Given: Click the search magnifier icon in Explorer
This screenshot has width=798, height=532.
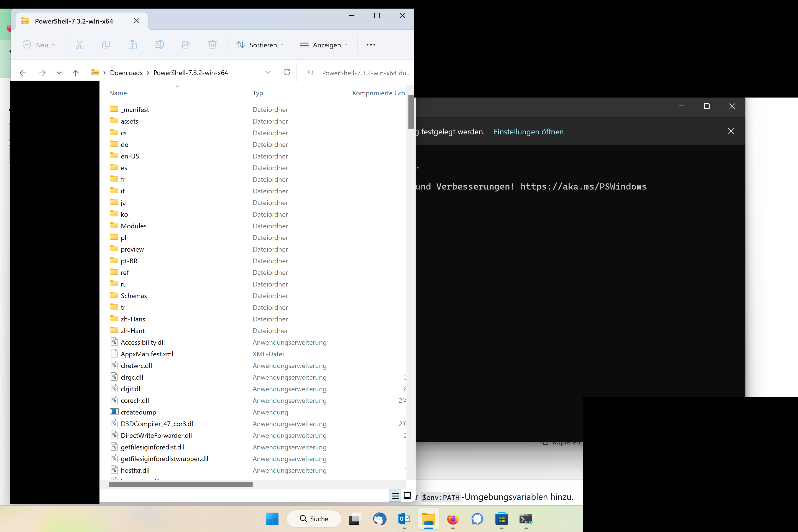Looking at the screenshot, I should pyautogui.click(x=311, y=73).
